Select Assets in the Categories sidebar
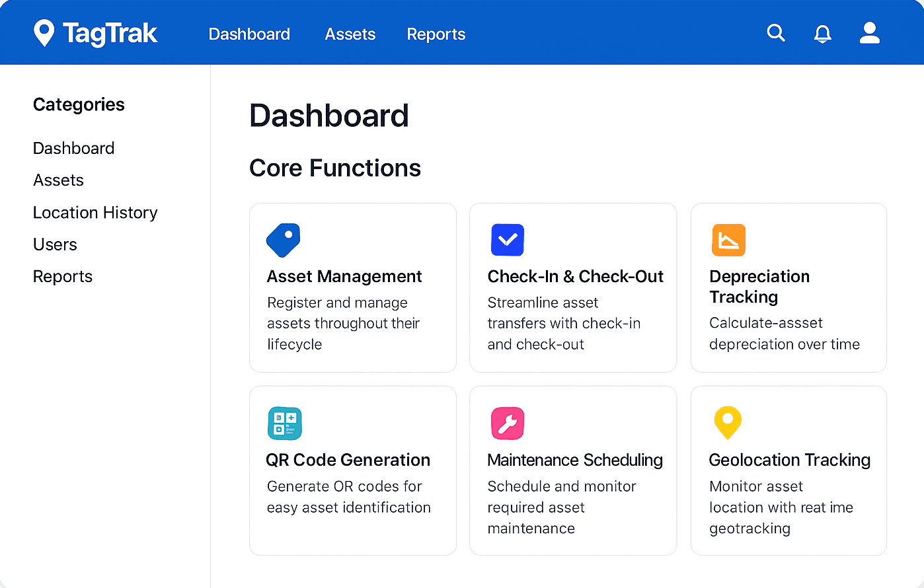 [x=58, y=180]
